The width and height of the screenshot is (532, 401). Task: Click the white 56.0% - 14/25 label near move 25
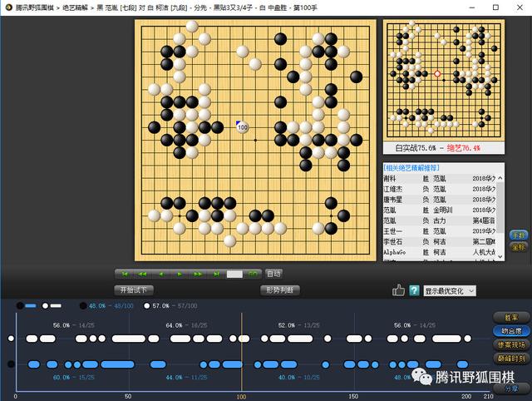pos(74,325)
